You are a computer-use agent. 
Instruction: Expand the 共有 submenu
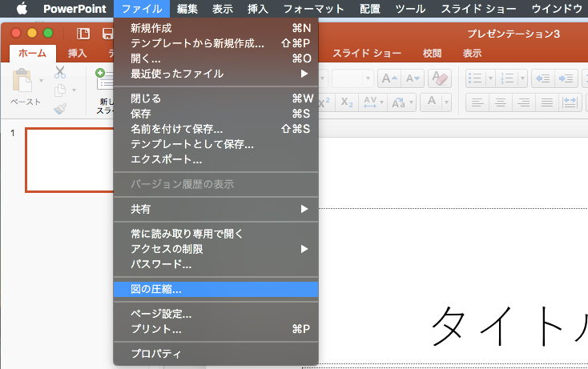tap(215, 209)
